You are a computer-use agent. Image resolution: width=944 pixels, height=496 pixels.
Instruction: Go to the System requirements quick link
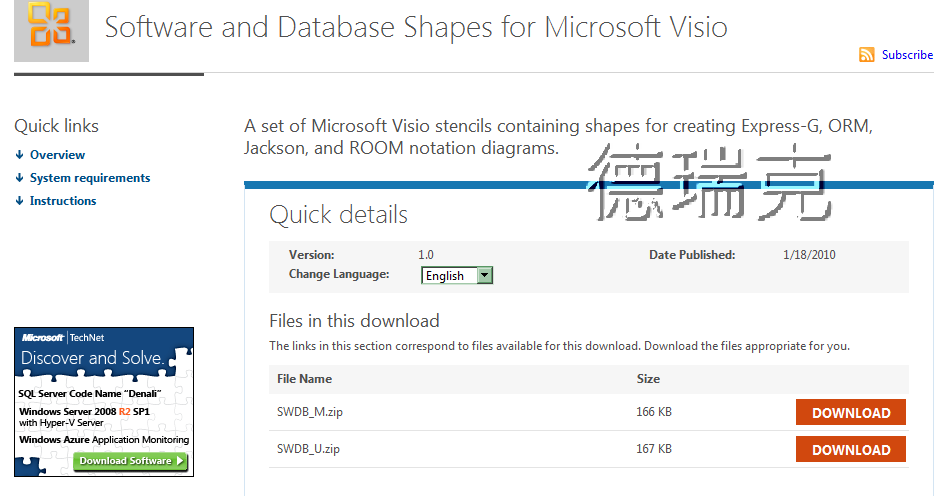coord(90,178)
